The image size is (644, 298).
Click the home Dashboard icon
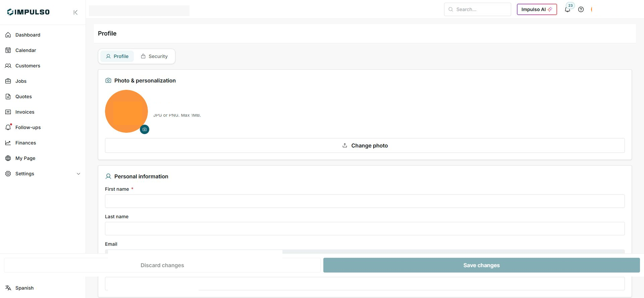8,35
